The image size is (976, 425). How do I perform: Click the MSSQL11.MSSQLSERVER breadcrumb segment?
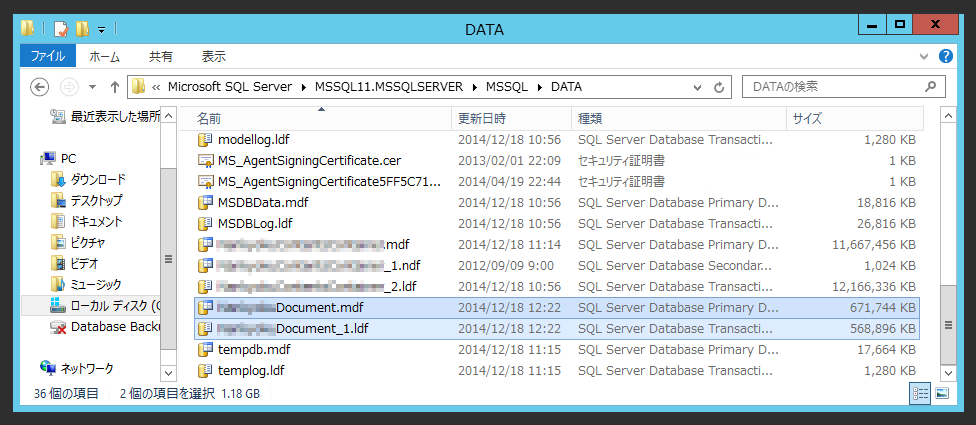[x=389, y=87]
